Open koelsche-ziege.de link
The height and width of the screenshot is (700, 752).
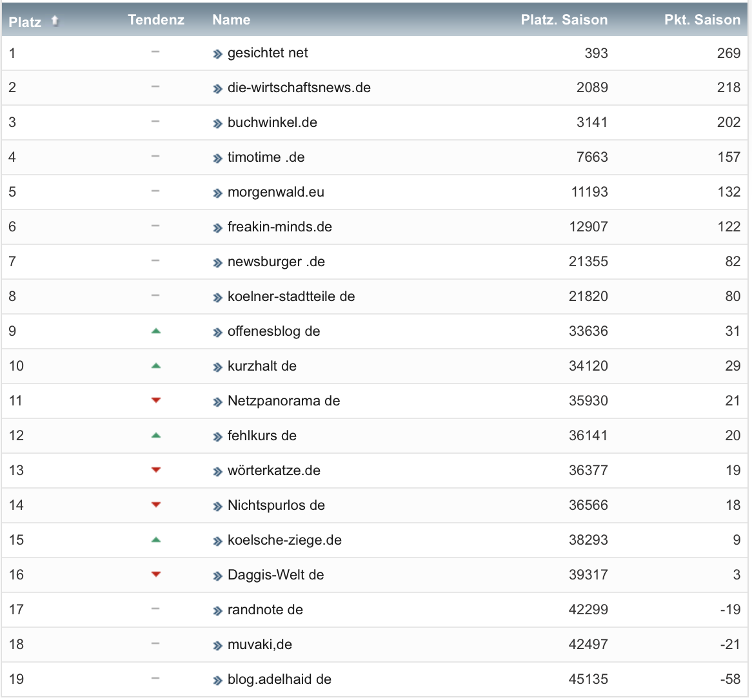[284, 540]
